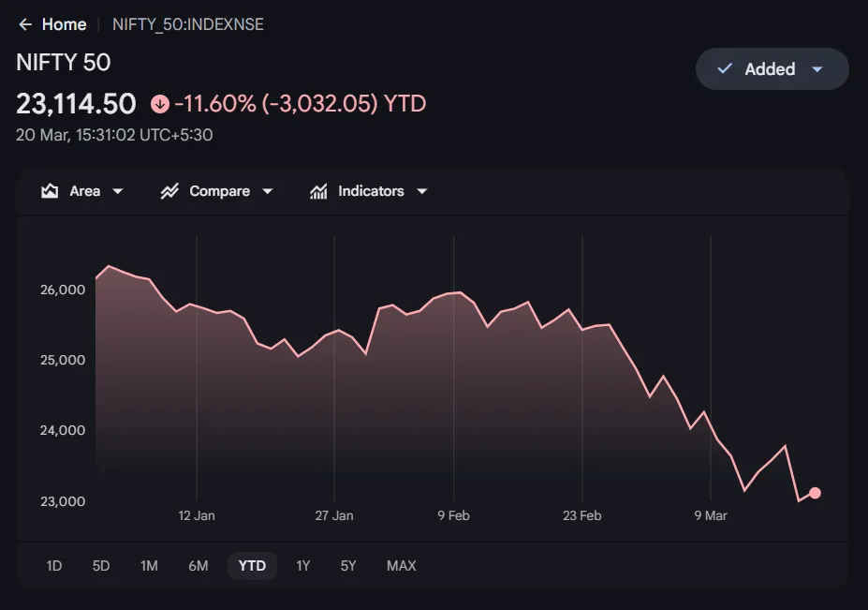Show the 1Y time range
Screen dimensions: 868x610
coord(302,566)
